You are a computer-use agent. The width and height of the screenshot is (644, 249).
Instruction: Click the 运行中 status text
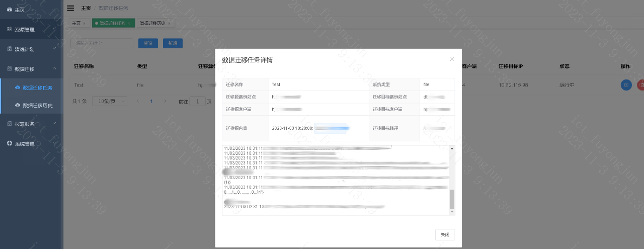click(567, 85)
